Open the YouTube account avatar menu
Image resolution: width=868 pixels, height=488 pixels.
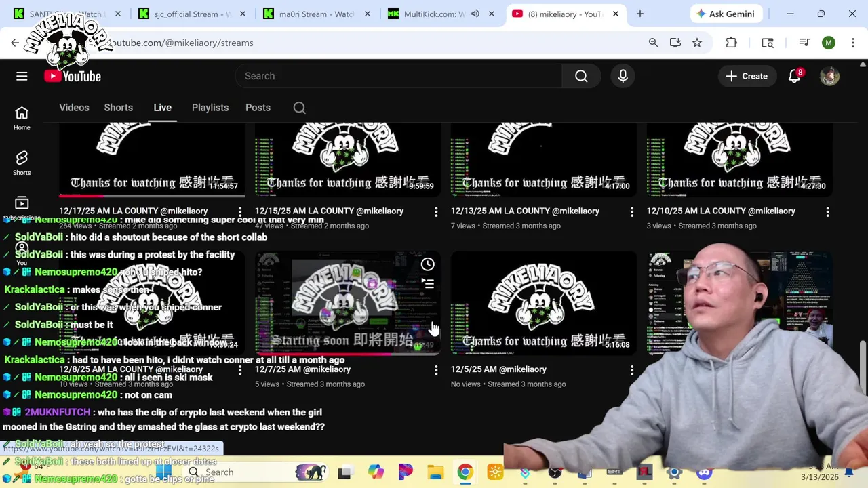click(829, 76)
